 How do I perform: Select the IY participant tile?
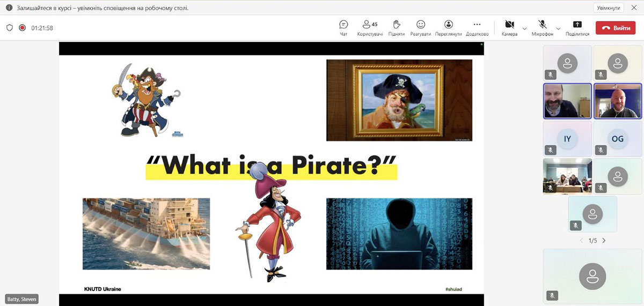click(567, 138)
